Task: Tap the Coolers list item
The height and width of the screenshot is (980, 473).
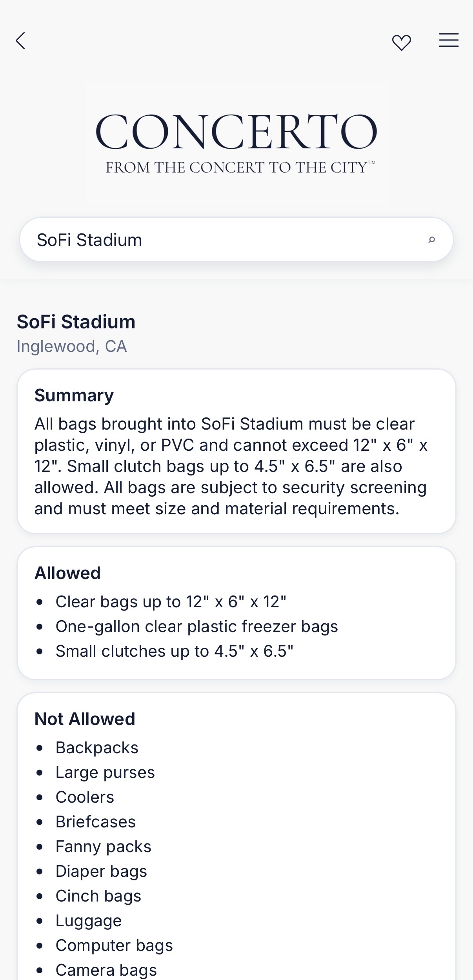Action: [x=85, y=797]
